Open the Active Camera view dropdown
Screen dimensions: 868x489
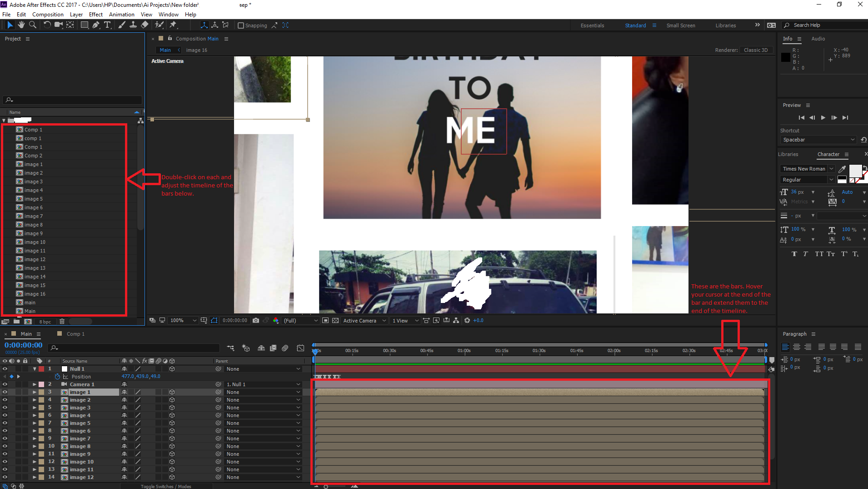click(364, 321)
